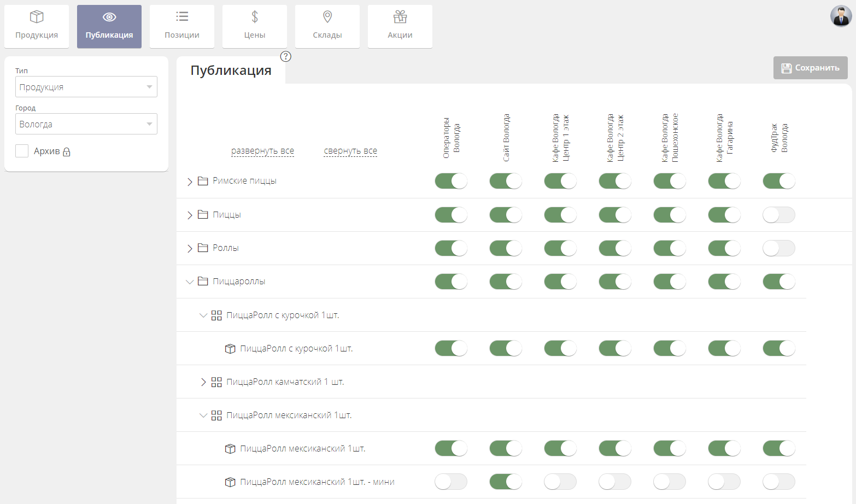This screenshot has height=504, width=856.
Task: Click the help question mark icon
Action: 285,56
